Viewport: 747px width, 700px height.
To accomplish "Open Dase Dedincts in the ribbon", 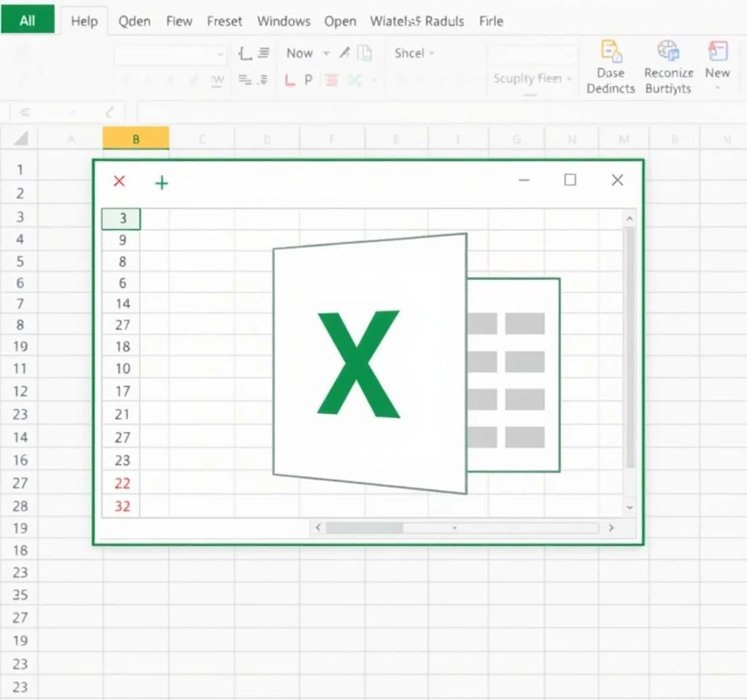I will [x=611, y=66].
